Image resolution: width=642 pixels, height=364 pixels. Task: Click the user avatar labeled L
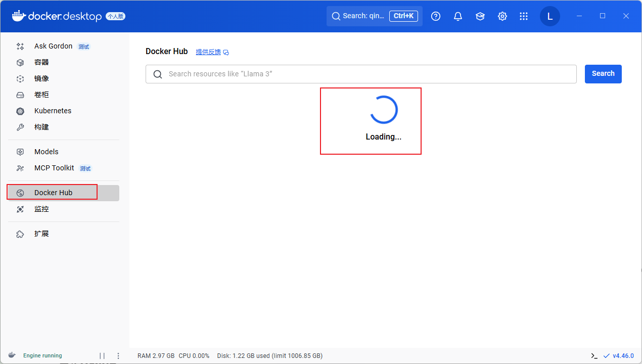(550, 16)
